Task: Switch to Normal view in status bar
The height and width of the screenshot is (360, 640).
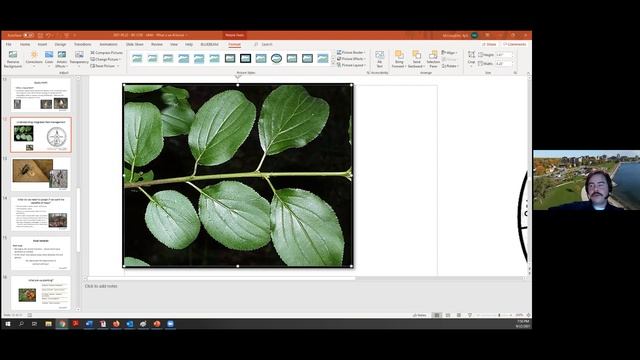Action: pos(437,315)
